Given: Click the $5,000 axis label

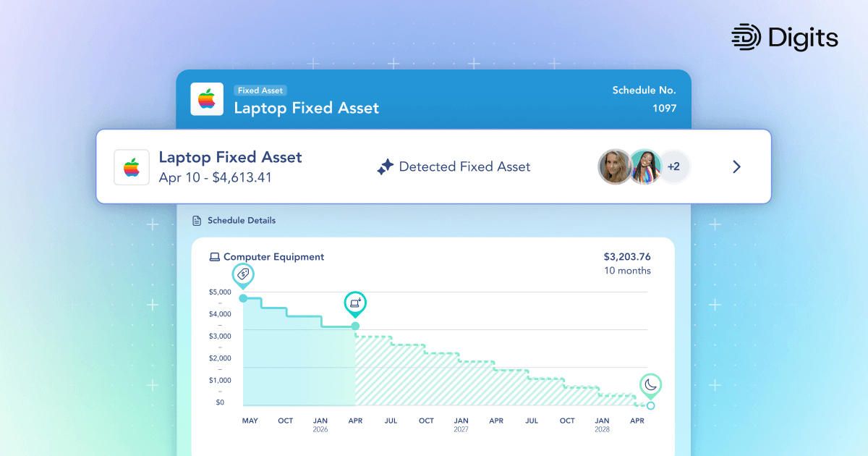Looking at the screenshot, I should pyautogui.click(x=220, y=292).
